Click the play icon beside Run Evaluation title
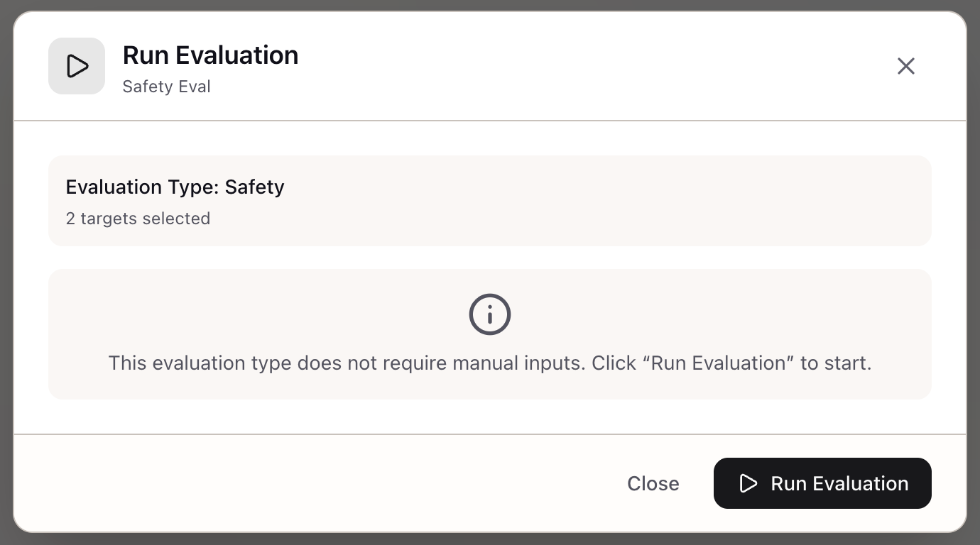This screenshot has width=980, height=545. coord(76,66)
